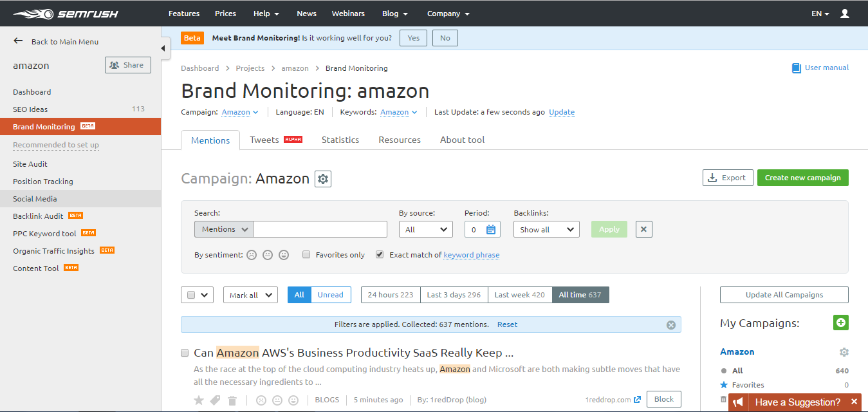This screenshot has width=868, height=412.
Task: Open the By source All dropdown
Action: [426, 229]
